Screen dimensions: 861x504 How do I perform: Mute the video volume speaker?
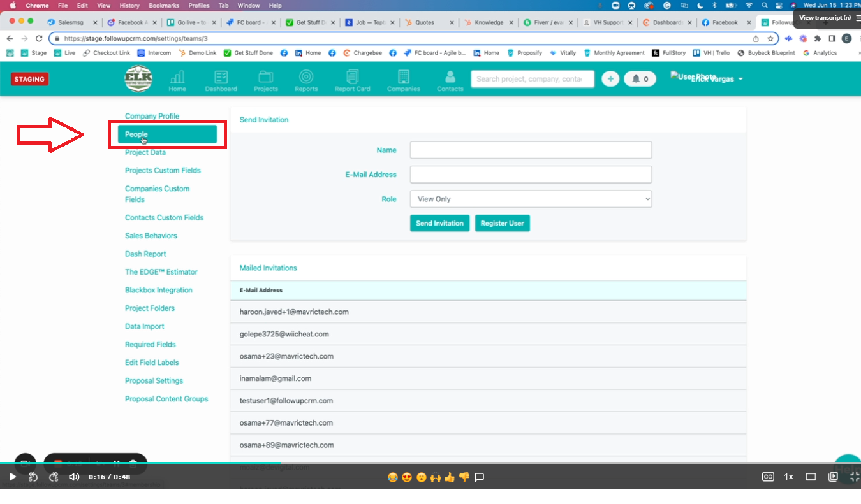point(74,477)
